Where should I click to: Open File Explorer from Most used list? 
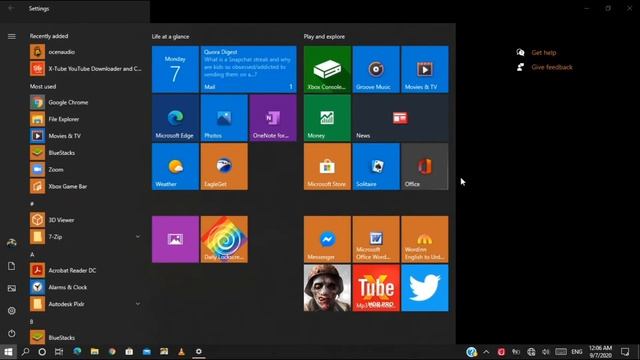(x=86, y=119)
